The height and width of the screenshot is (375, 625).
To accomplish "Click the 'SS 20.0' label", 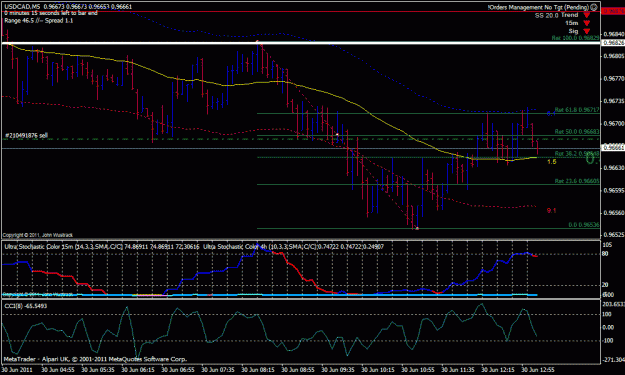I will pyautogui.click(x=546, y=16).
